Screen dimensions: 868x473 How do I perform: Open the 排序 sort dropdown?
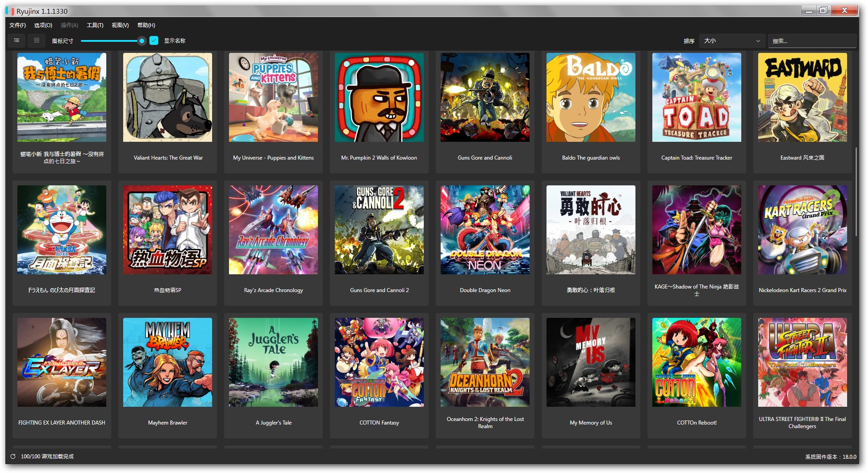click(x=732, y=40)
